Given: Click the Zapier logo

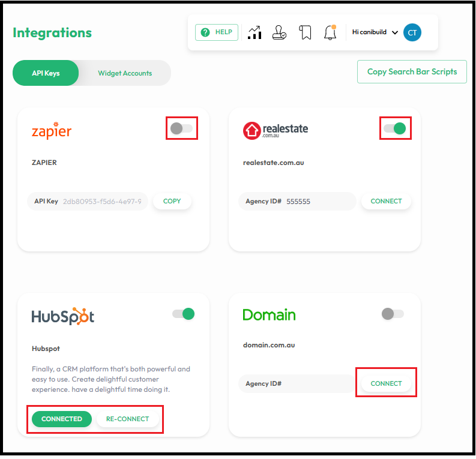Looking at the screenshot, I should pyautogui.click(x=52, y=130).
